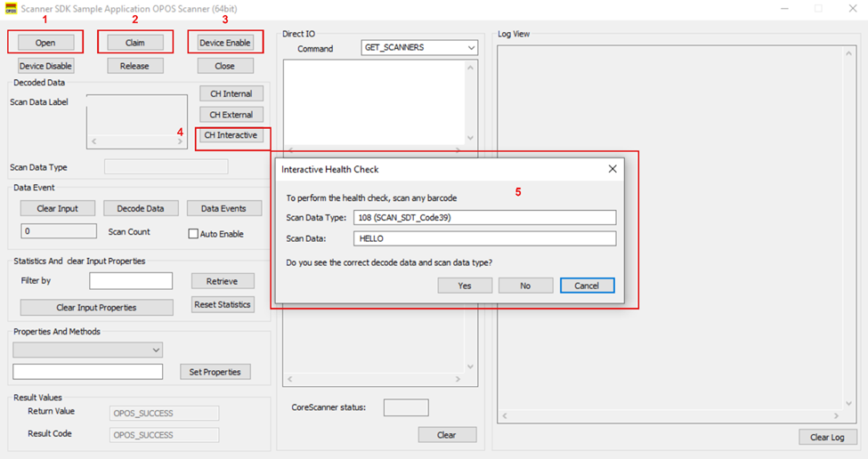The height and width of the screenshot is (459, 868).
Task: Click the Device Enable button
Action: (225, 43)
